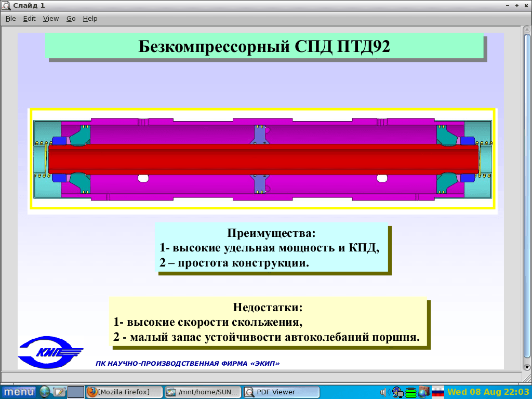The width and height of the screenshot is (532, 399).
Task: Launch the globe web browser icon in taskbar
Action: (x=45, y=392)
